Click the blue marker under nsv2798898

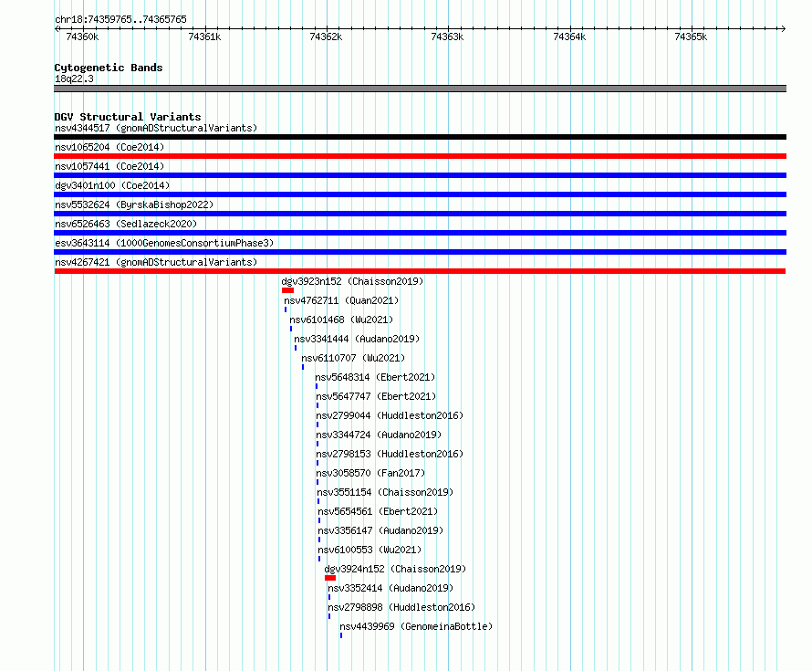click(x=329, y=616)
